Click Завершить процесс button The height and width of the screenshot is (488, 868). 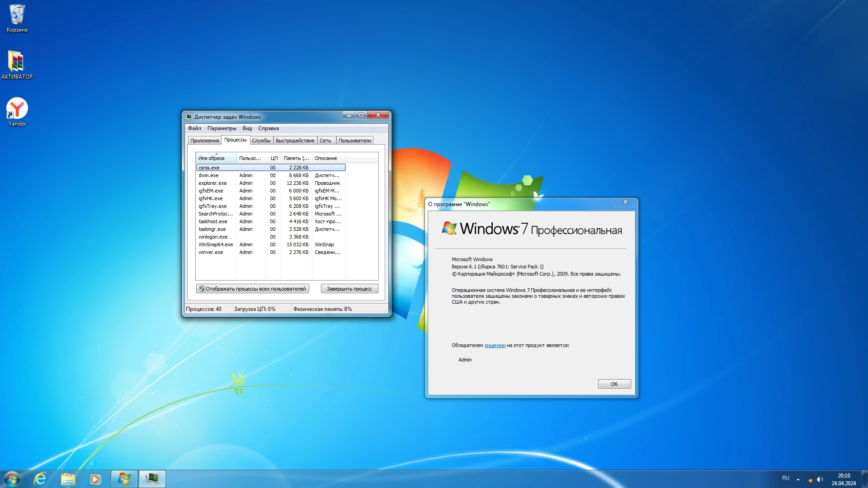349,289
